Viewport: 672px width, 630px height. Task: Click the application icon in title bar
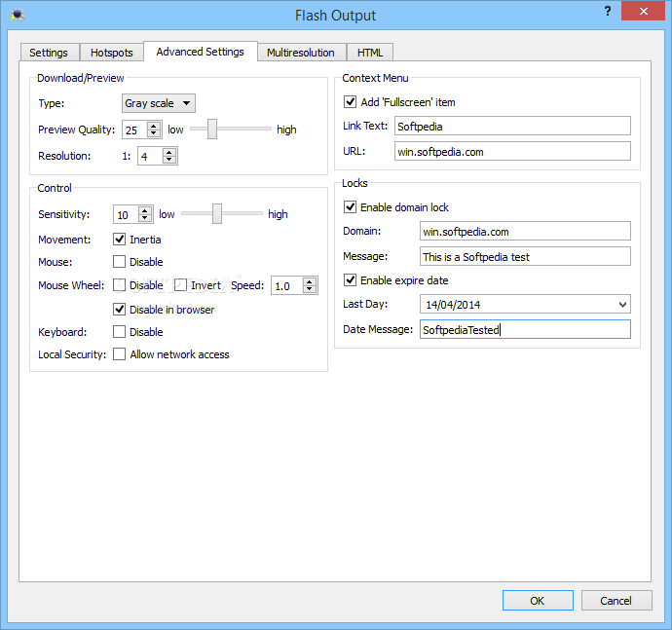coord(18,15)
